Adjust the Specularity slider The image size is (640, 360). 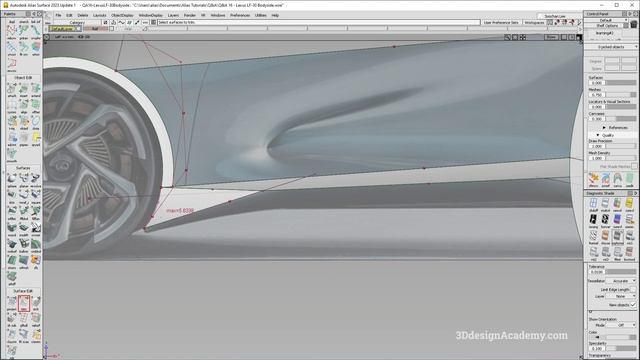(620, 349)
